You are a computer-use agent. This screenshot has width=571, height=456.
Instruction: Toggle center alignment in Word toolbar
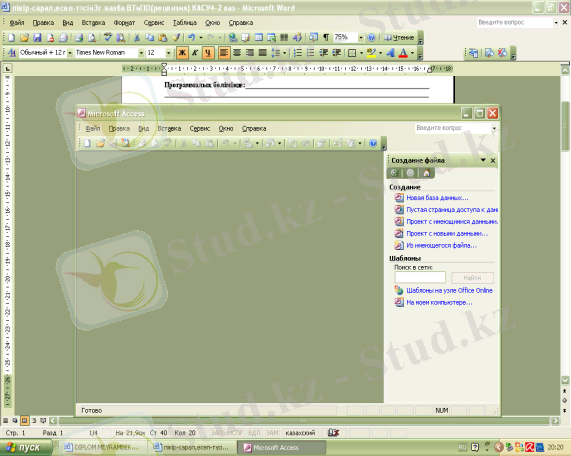point(237,53)
